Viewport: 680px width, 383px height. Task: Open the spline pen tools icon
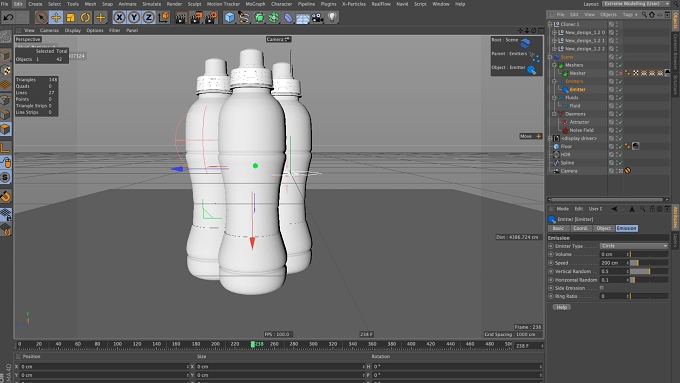[244, 18]
